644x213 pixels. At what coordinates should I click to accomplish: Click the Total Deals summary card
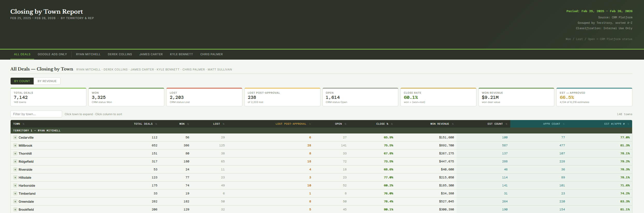[x=48, y=97]
